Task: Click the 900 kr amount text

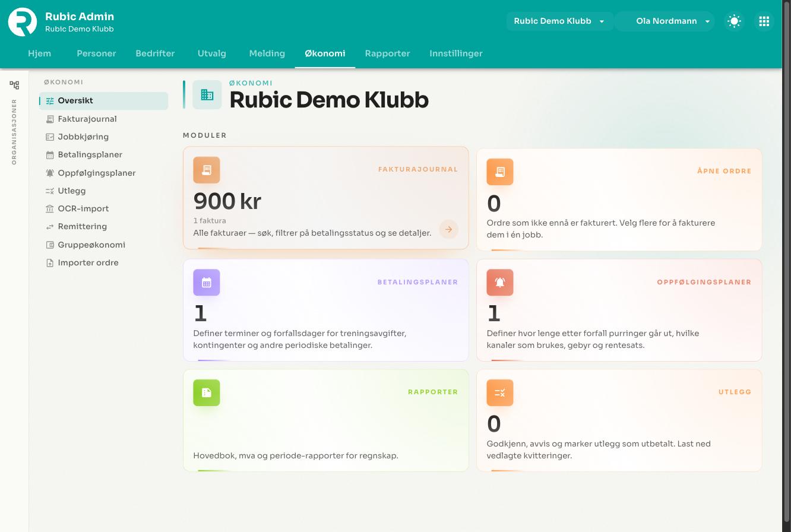Action: [227, 201]
